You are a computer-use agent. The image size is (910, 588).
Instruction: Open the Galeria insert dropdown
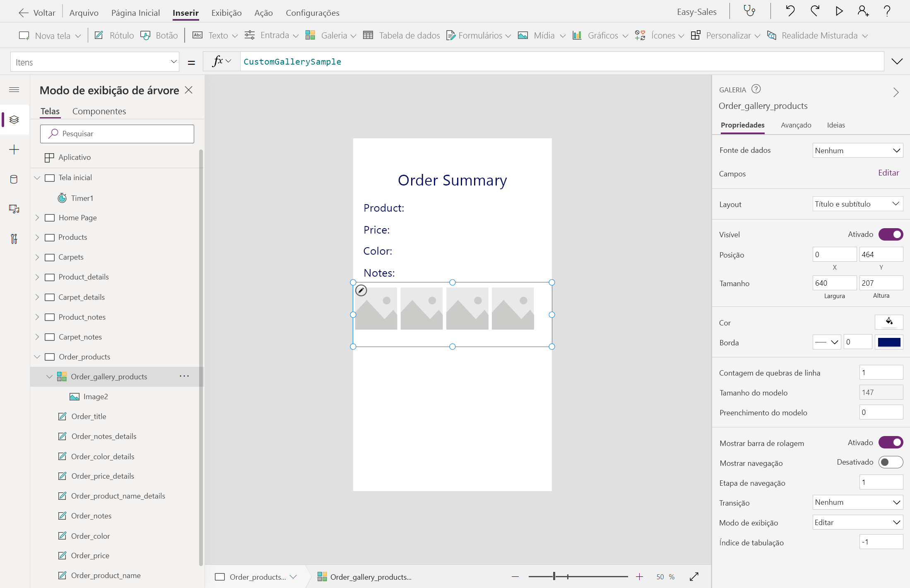tap(330, 36)
